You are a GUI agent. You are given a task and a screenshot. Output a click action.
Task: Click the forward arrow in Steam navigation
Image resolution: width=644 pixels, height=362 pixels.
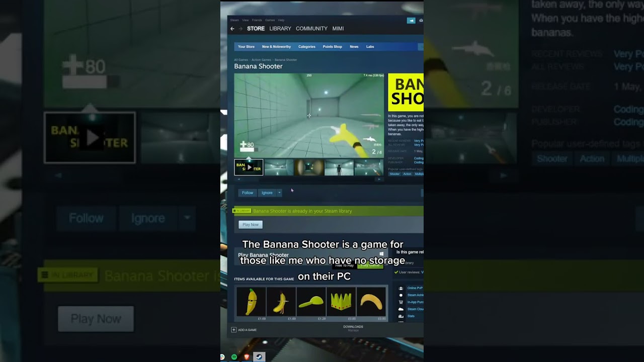(240, 29)
